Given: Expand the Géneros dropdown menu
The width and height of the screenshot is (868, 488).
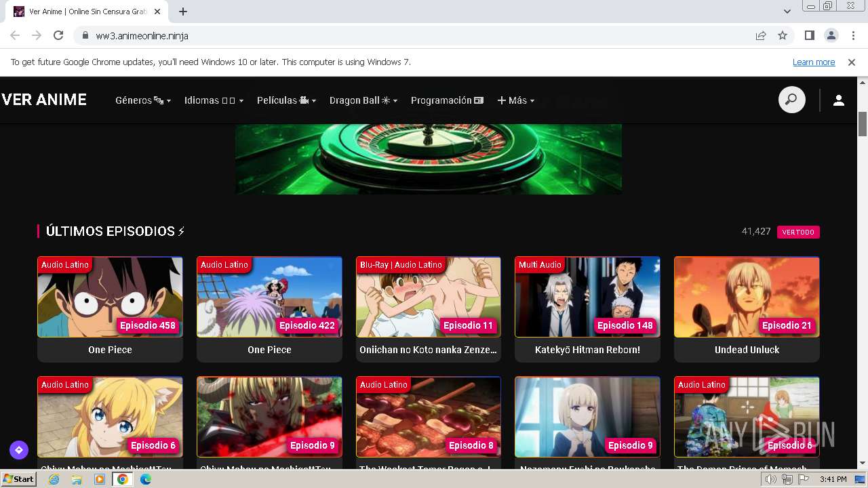Looking at the screenshot, I should 143,100.
